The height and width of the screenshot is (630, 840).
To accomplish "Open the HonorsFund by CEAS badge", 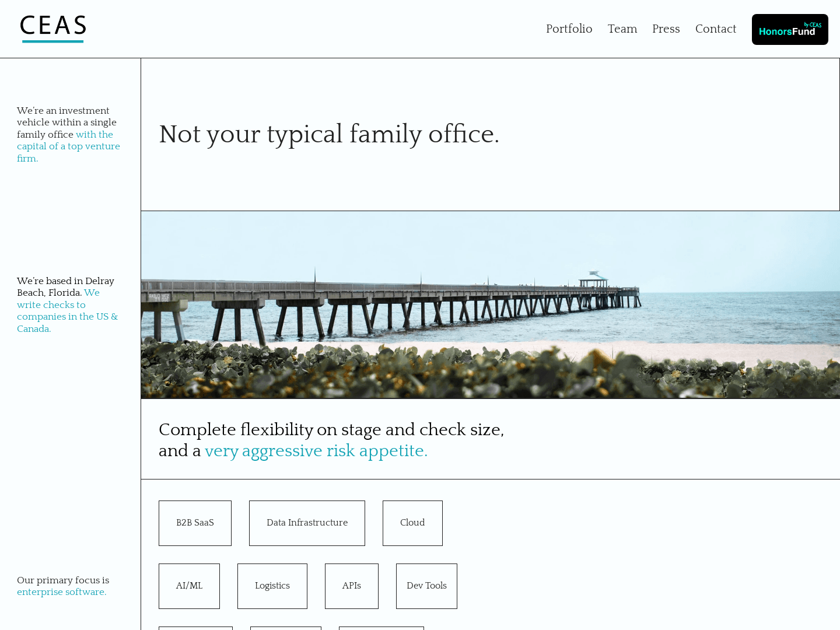I will 789,30.
